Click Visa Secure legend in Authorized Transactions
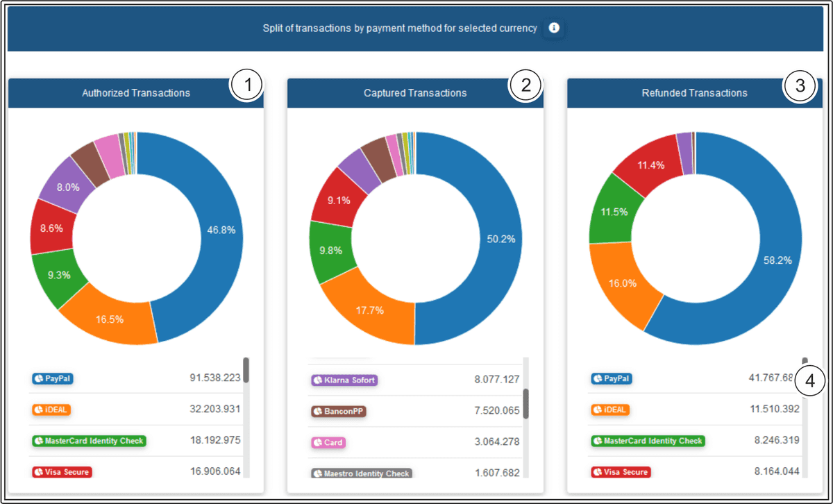 click(x=62, y=472)
